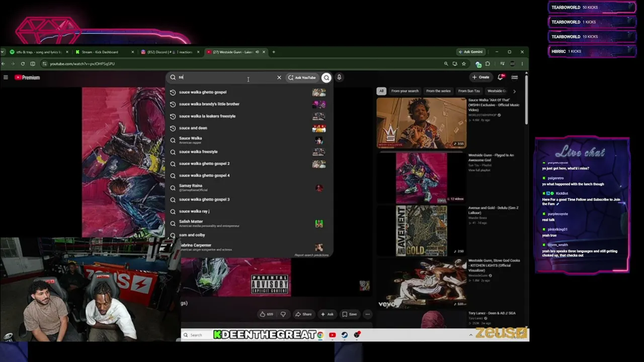Open the browser extensions puzzle icon

(488, 64)
